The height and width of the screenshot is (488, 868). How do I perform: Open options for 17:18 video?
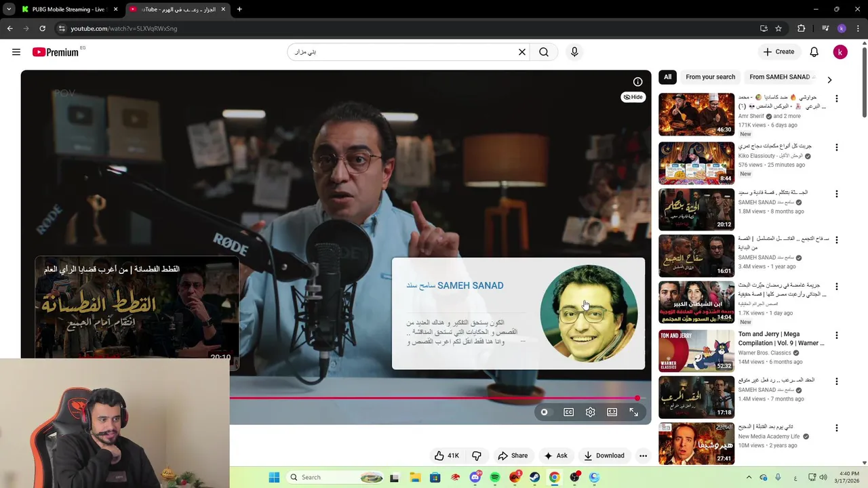[836, 382]
